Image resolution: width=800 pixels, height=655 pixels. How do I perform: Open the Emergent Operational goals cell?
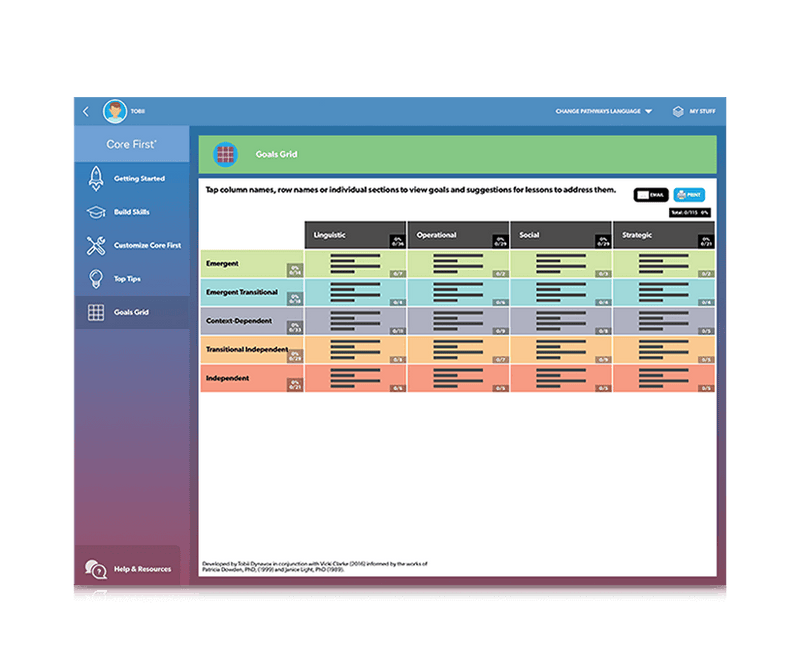[x=458, y=264]
